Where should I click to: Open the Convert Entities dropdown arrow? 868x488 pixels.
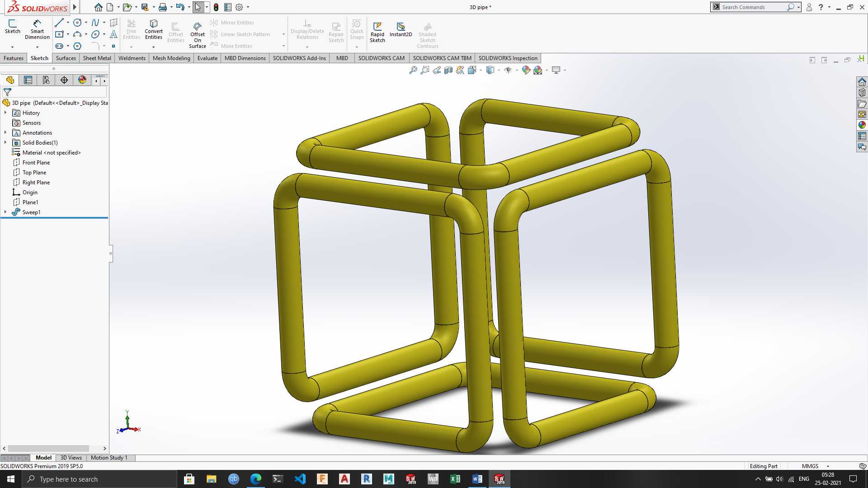tap(154, 47)
